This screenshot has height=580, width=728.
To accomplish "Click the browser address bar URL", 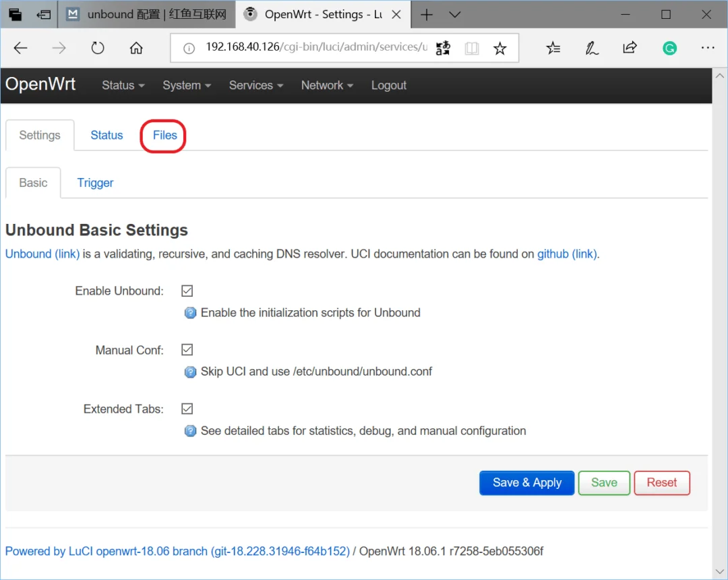I will [315, 48].
